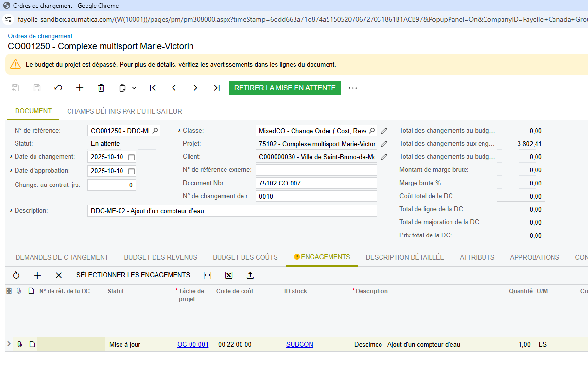Image resolution: width=588 pixels, height=386 pixels.
Task: Switch to the Budget des coûts tab
Action: (245, 257)
